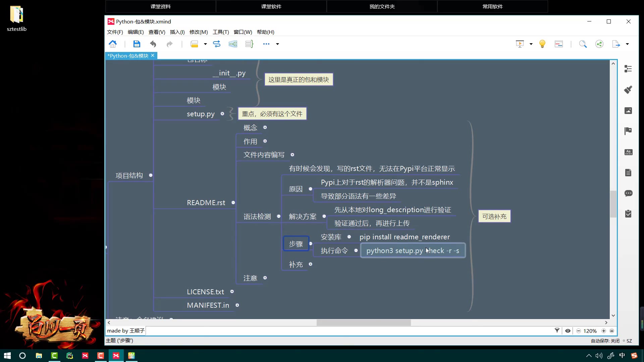The height and width of the screenshot is (362, 644).
Task: Open the Comments panel icon
Action: (628, 193)
